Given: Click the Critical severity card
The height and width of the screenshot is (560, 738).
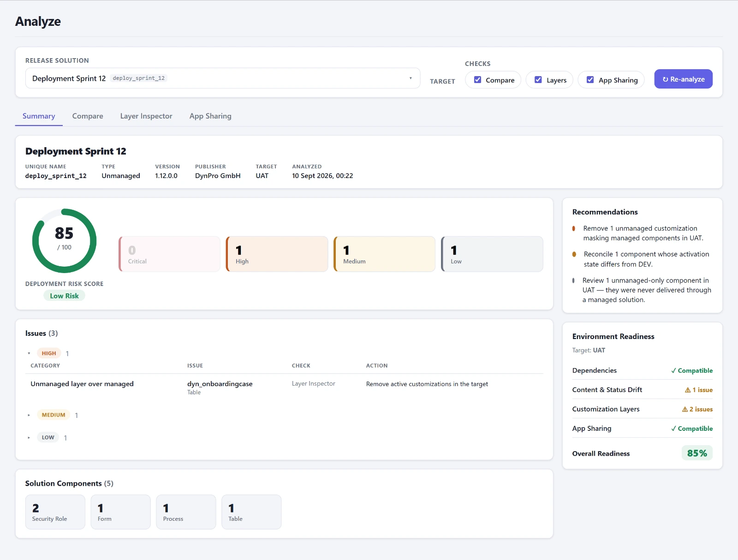Looking at the screenshot, I should pos(169,254).
